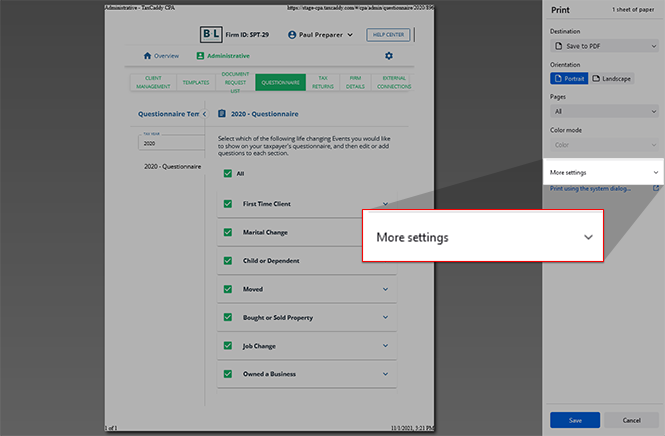665x436 pixels.
Task: Cancel the print dialog
Action: (631, 420)
